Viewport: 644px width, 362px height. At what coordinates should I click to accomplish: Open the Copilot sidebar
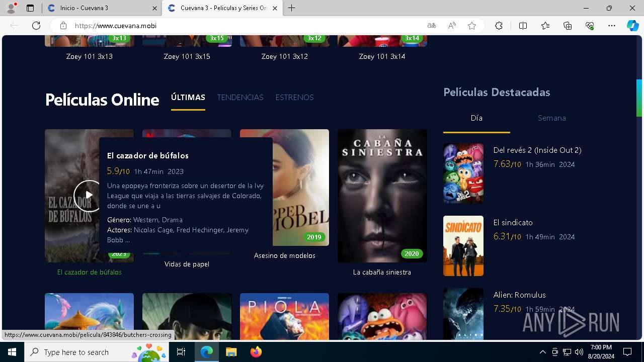click(x=633, y=26)
